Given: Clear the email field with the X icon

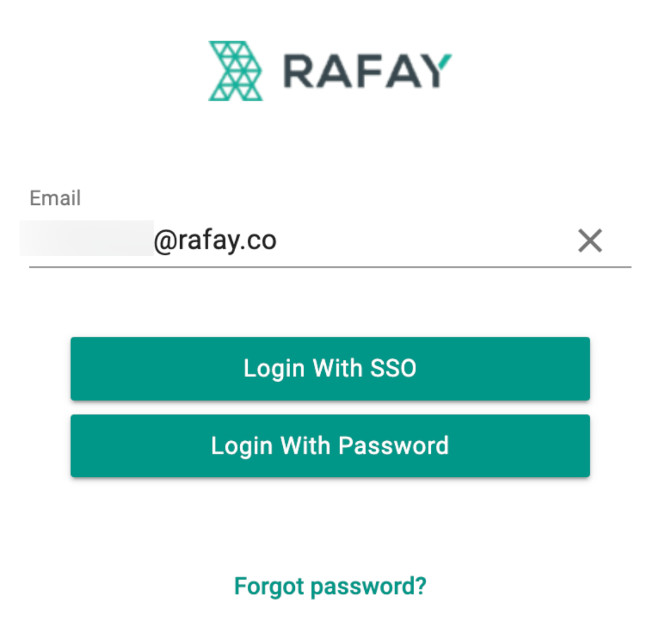Looking at the screenshot, I should coord(590,240).
